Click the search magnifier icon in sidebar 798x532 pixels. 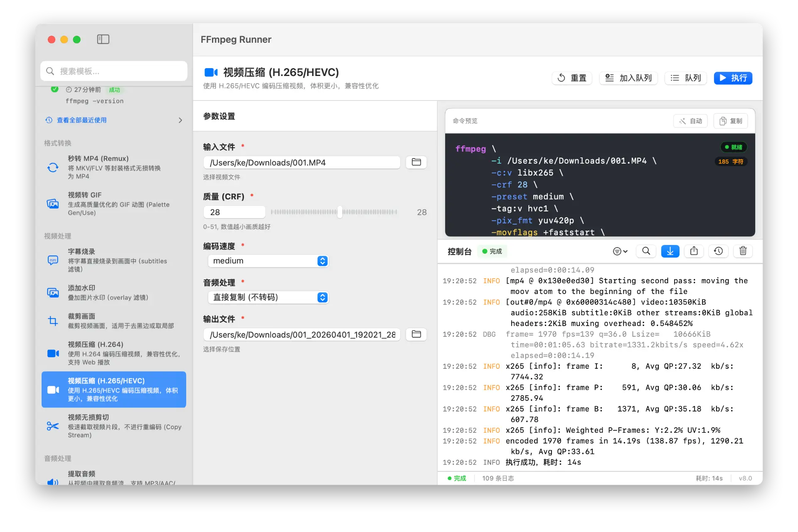point(50,71)
